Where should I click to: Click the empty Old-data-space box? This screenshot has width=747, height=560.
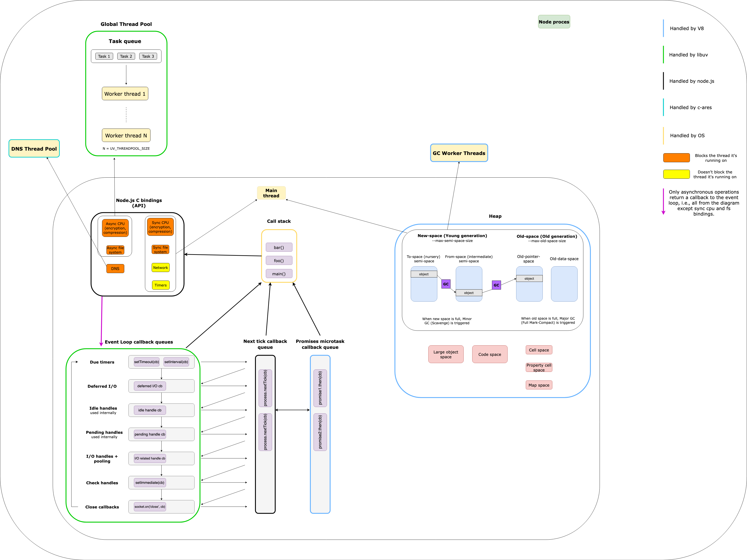[564, 284]
